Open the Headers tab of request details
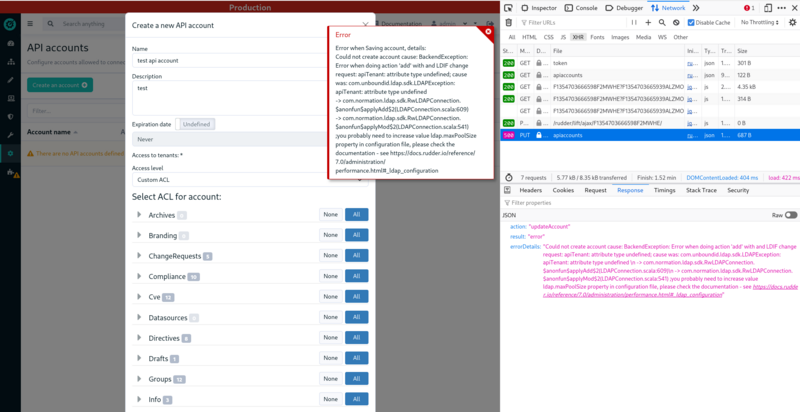Viewport: 800px width, 412px height. [531, 190]
